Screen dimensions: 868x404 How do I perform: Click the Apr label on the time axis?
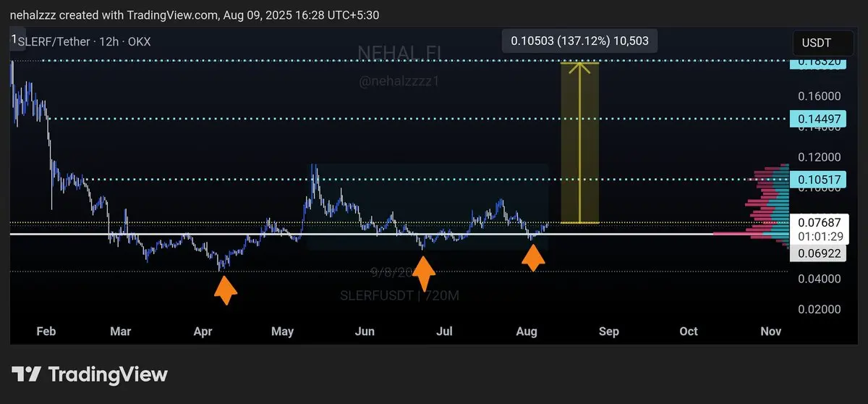pos(203,332)
